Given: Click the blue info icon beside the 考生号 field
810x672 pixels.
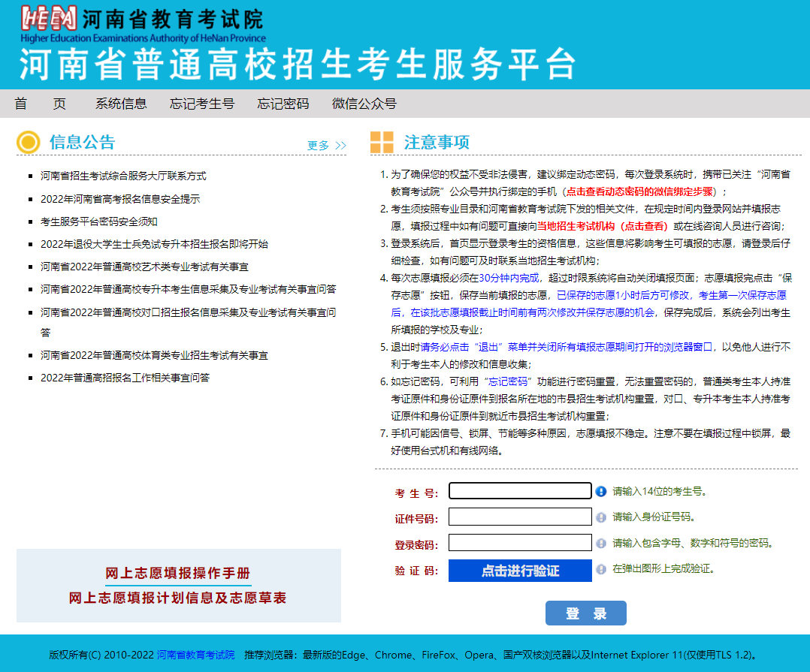Looking at the screenshot, I should [x=600, y=490].
